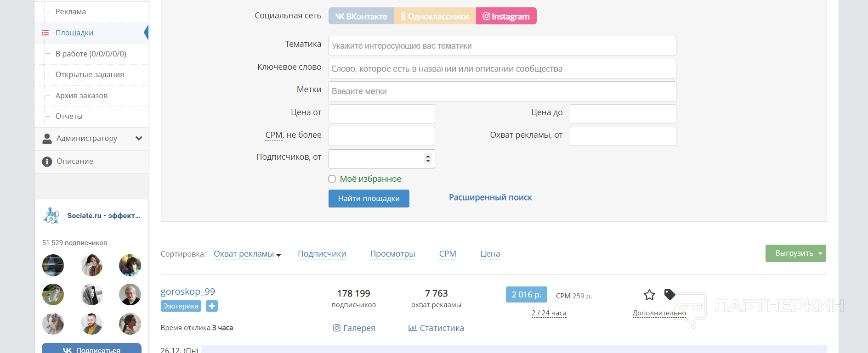Open В работе (0/0/0/0/0) menu item

point(91,54)
